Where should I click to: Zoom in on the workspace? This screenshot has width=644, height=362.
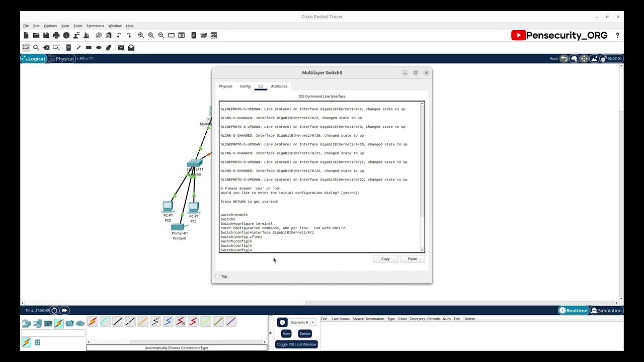click(141, 35)
